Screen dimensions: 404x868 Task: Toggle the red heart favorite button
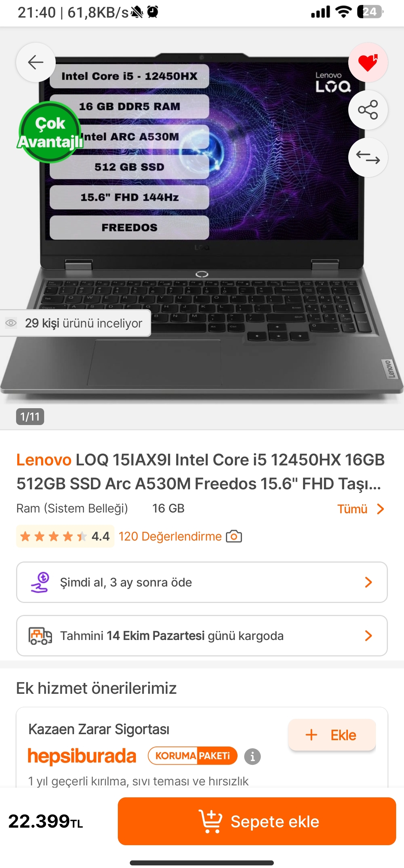tap(368, 62)
